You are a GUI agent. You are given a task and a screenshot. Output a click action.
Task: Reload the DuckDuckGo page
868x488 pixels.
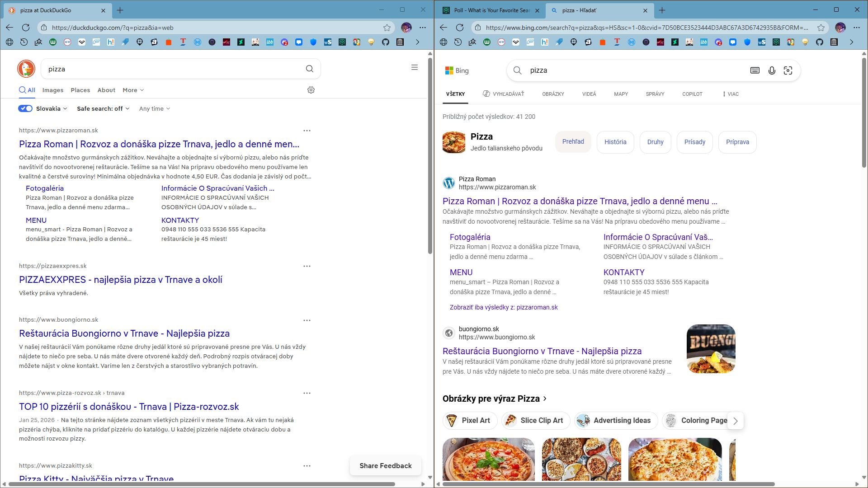(26, 28)
